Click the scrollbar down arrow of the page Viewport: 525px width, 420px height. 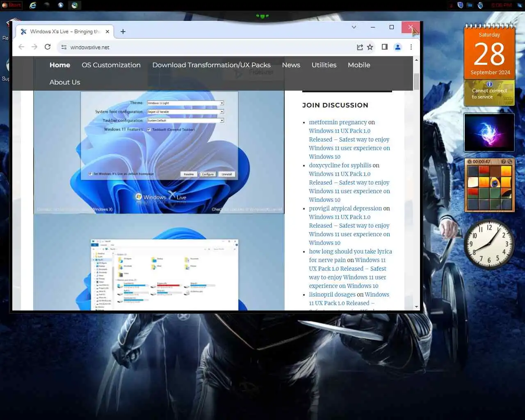pyautogui.click(x=416, y=307)
